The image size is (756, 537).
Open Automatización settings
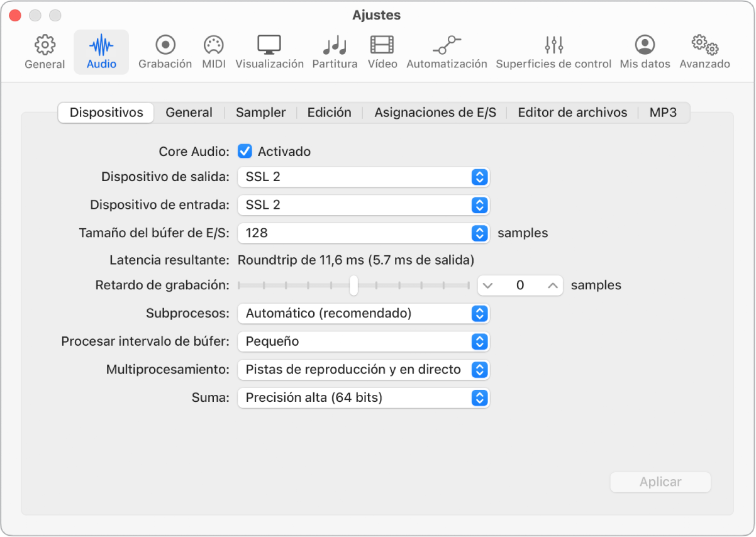pyautogui.click(x=447, y=50)
